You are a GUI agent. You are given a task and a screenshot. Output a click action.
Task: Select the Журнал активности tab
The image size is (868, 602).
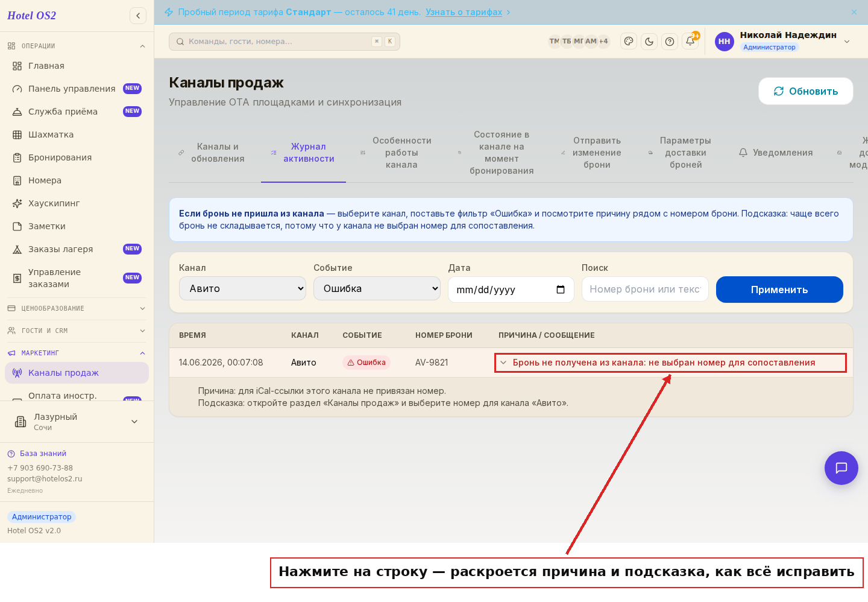pyautogui.click(x=303, y=153)
